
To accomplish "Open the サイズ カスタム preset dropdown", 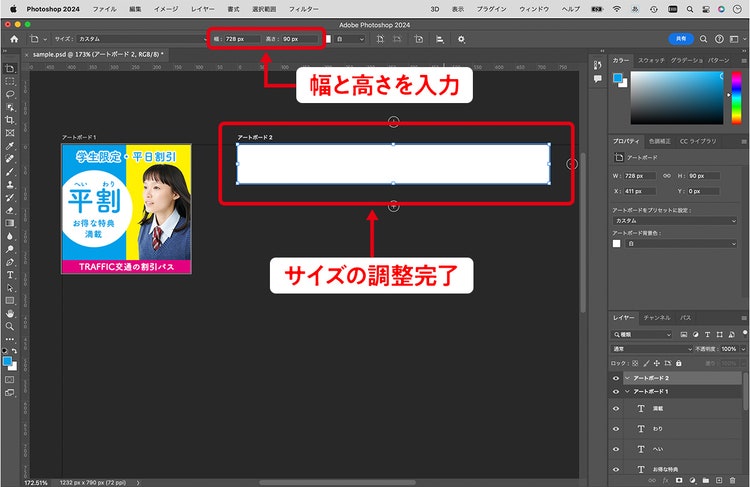I will click(x=143, y=39).
